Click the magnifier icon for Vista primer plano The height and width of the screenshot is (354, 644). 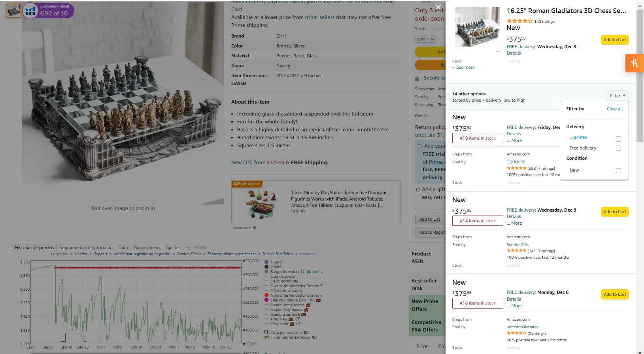coord(266,333)
